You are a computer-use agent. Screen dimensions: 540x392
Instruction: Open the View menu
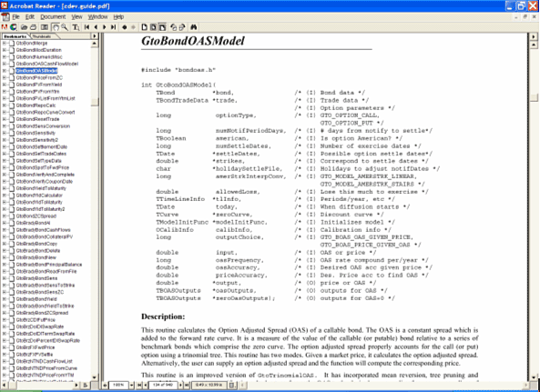click(x=76, y=17)
